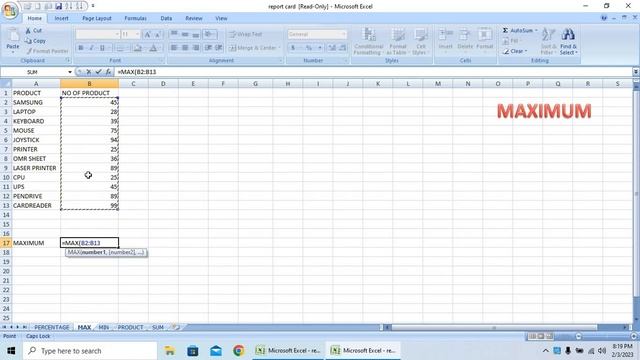Toggle Top Align
Viewport: 640px width, 360px height.
click(174, 34)
